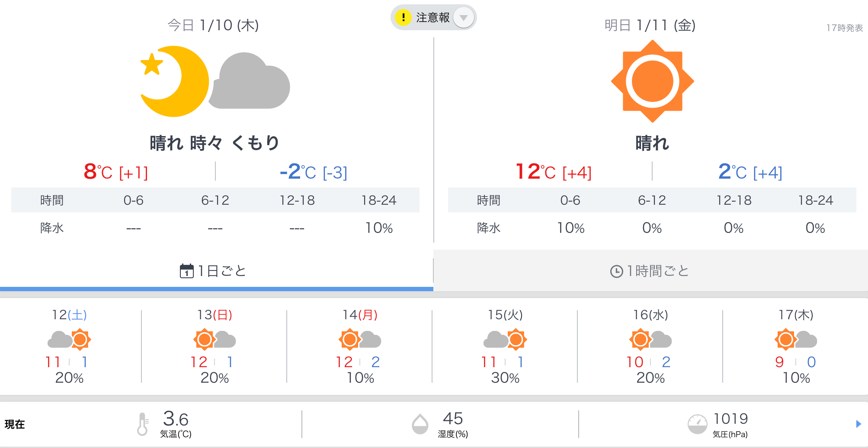Click the yellow warning exclamation icon
The image size is (868, 448).
coord(403,18)
